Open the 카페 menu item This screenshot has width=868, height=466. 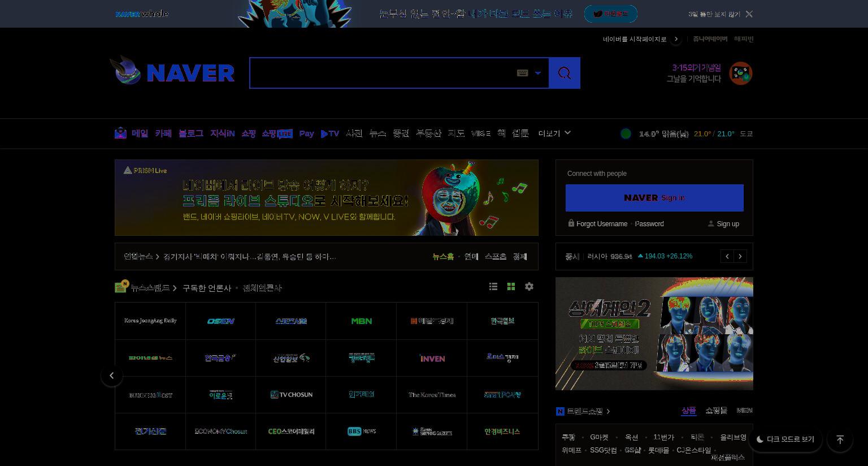tap(163, 133)
